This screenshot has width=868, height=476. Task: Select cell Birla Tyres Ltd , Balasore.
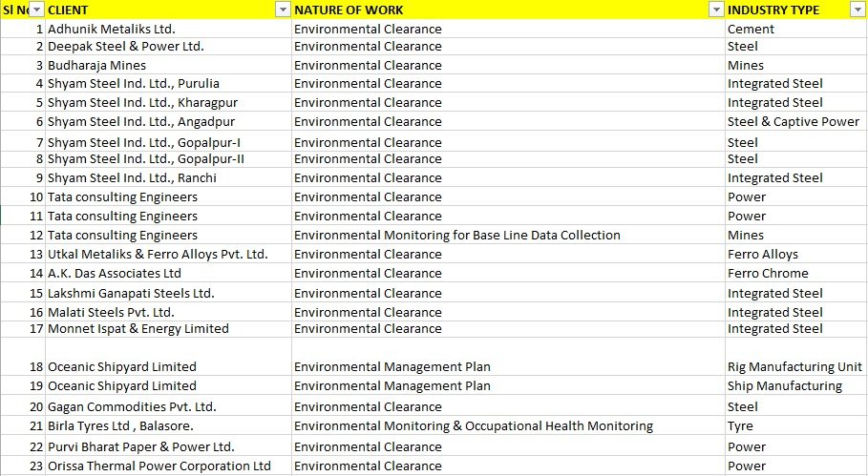(x=168, y=425)
